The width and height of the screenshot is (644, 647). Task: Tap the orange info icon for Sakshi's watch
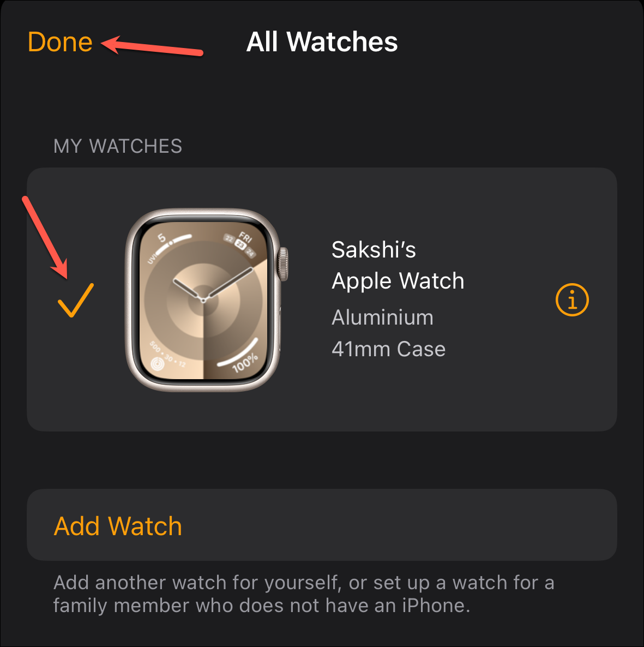(572, 299)
